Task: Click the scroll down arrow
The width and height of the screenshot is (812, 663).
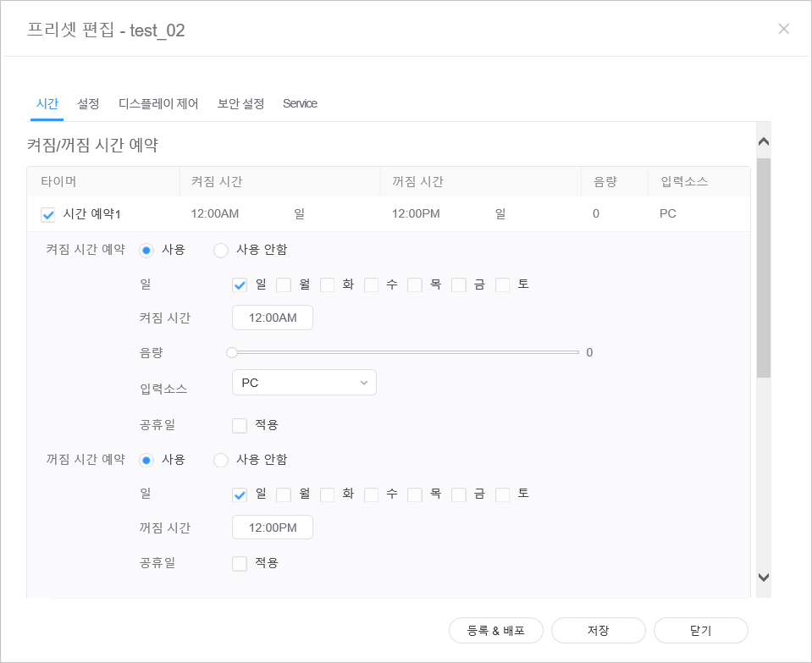Action: [x=764, y=577]
